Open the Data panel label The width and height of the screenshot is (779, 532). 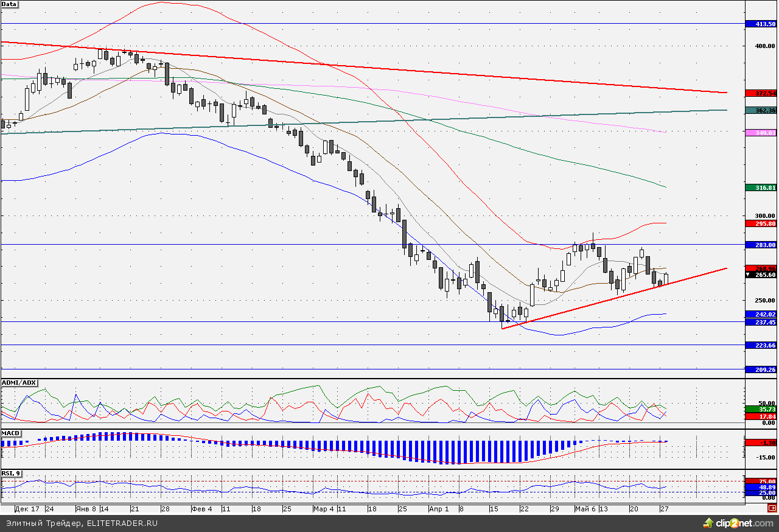pos(9,4)
